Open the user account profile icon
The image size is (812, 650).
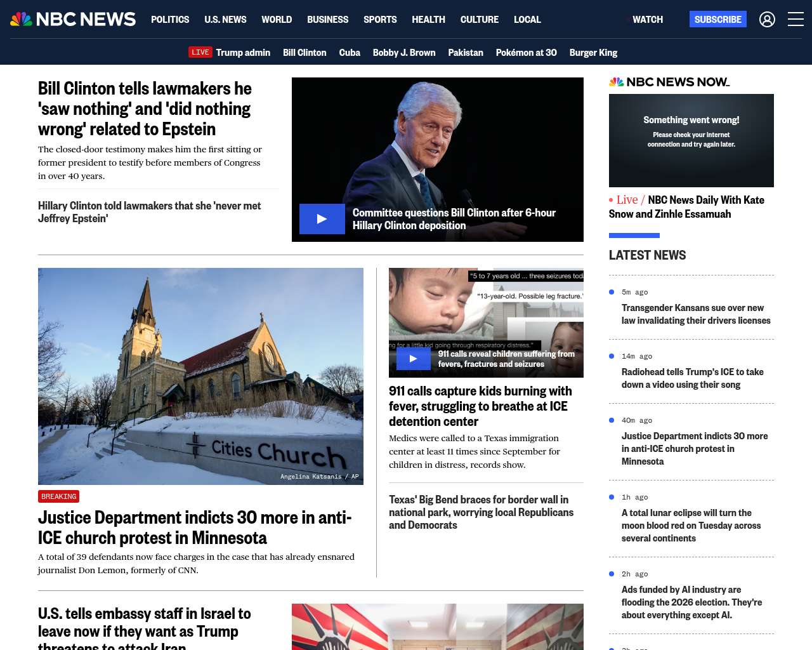pos(767,20)
